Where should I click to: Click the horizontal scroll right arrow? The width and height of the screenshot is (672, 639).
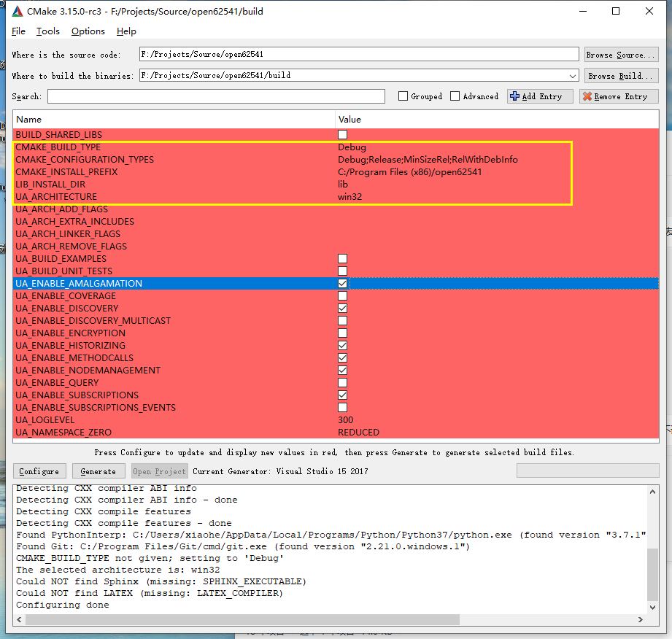pyautogui.click(x=641, y=620)
